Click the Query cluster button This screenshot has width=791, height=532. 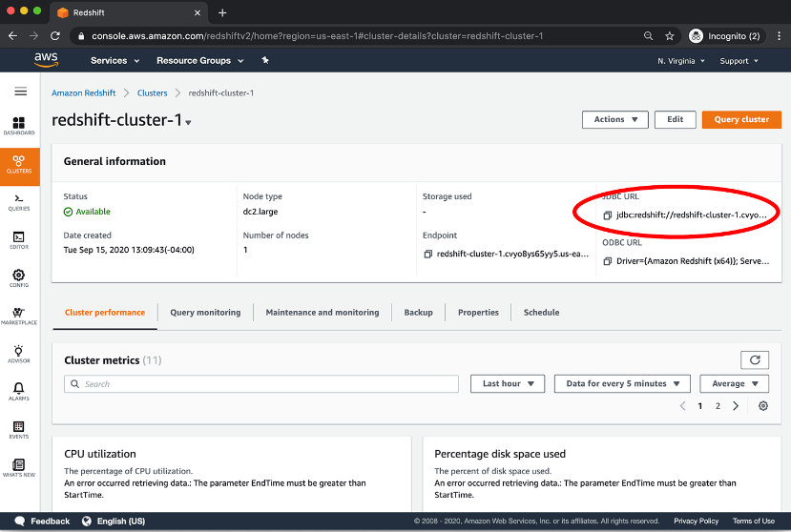[741, 119]
